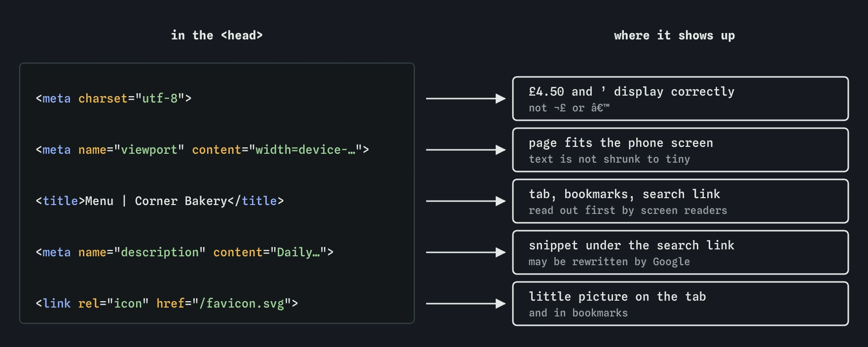The height and width of the screenshot is (347, 868).
Task: Select the 'little picture on the tab' box
Action: pyautogui.click(x=681, y=304)
